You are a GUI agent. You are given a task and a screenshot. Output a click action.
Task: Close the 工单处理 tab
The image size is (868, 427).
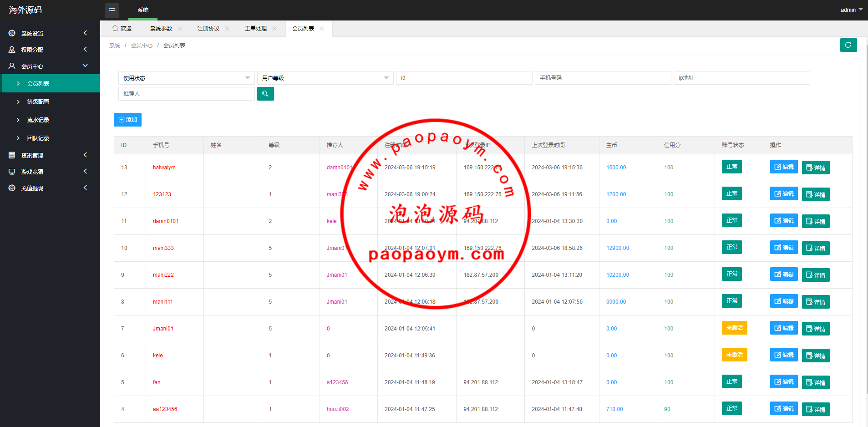[x=274, y=28]
